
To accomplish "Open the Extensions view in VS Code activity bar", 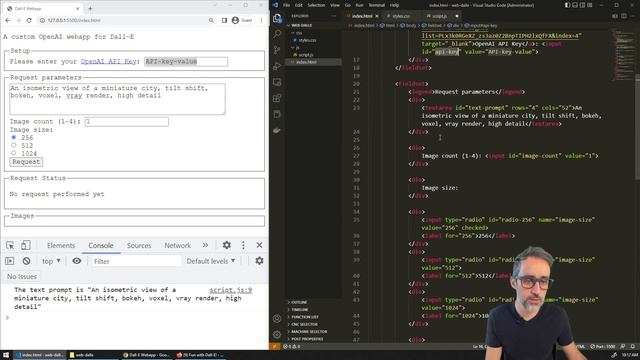I will click(277, 98).
